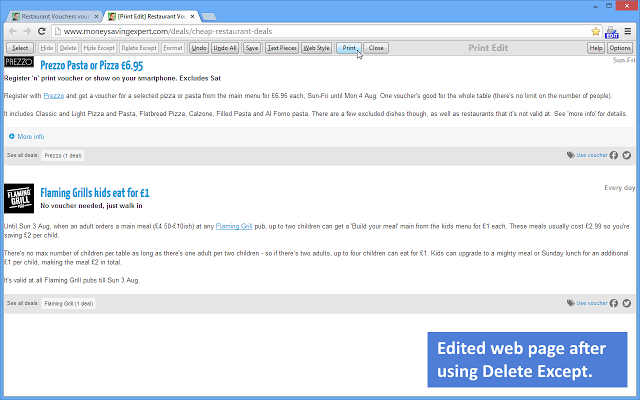640x400 pixels.
Task: Open the Chrome hamburger menu
Action: (x=628, y=31)
